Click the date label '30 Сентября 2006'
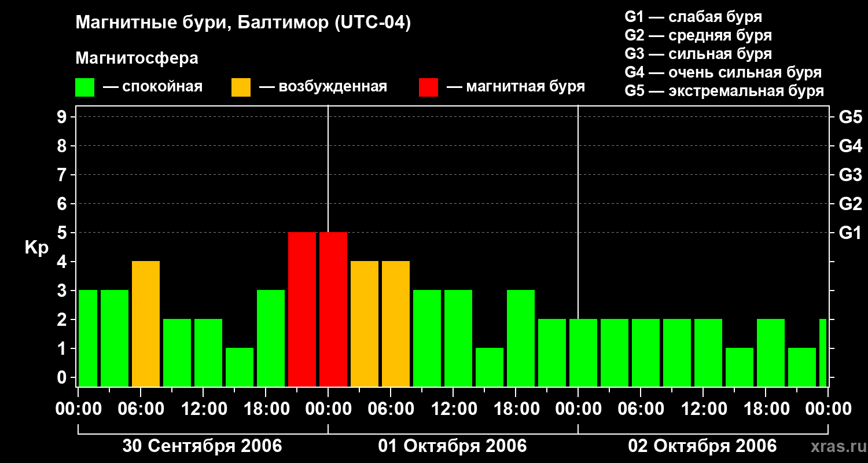868x463 pixels. [203, 446]
